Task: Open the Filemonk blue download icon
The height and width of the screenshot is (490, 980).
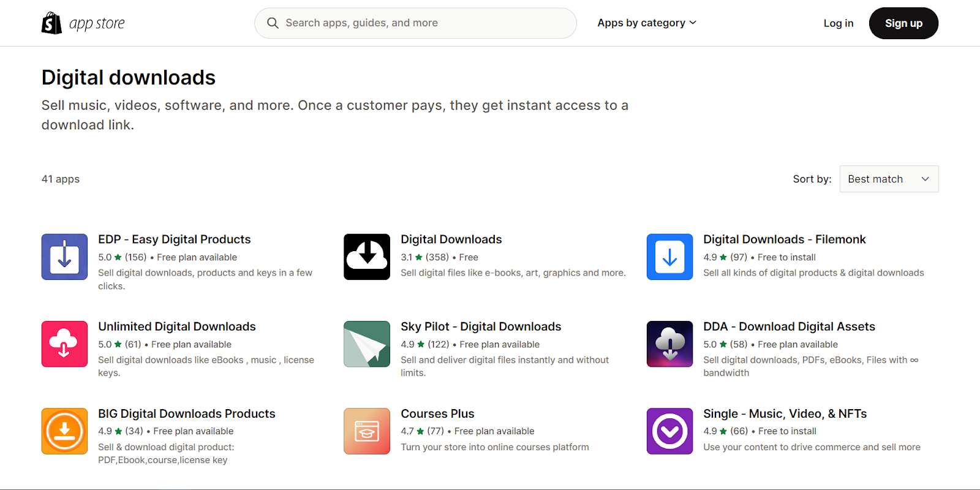Action: tap(669, 257)
